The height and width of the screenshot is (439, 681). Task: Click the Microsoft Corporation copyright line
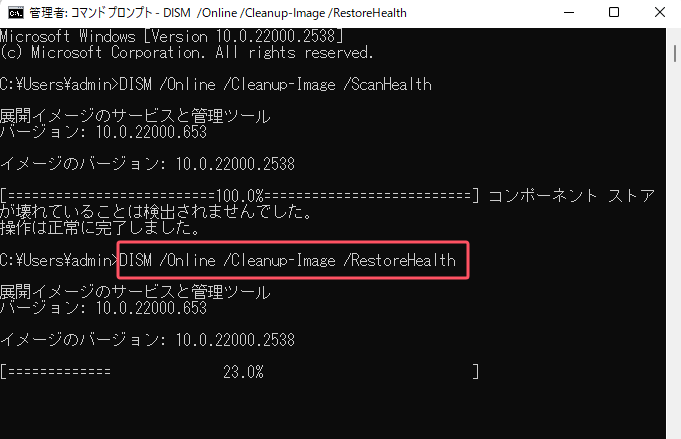(x=187, y=52)
